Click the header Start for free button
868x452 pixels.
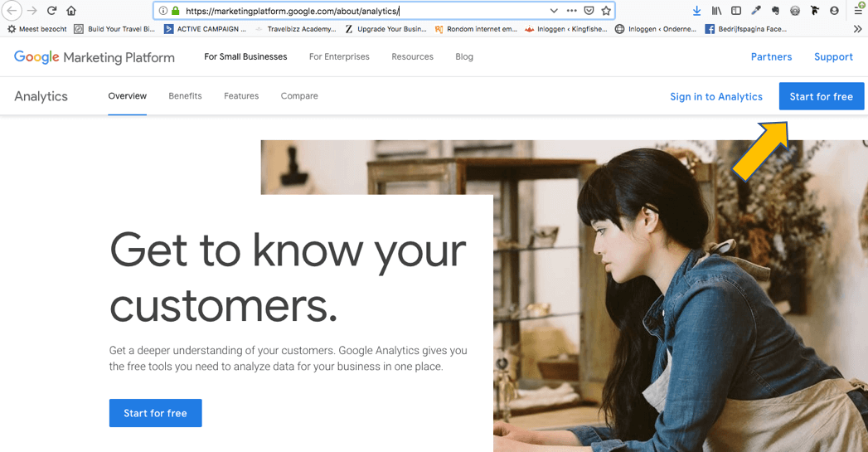pos(822,96)
